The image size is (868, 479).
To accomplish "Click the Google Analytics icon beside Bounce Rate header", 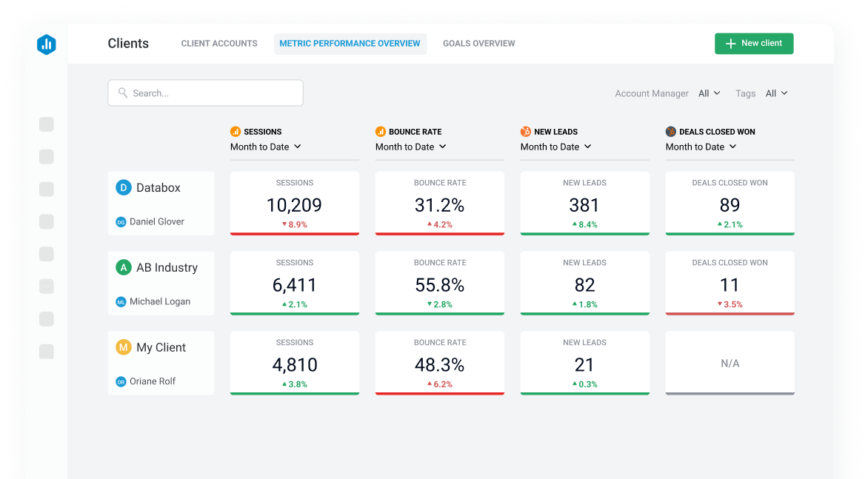I will 381,132.
